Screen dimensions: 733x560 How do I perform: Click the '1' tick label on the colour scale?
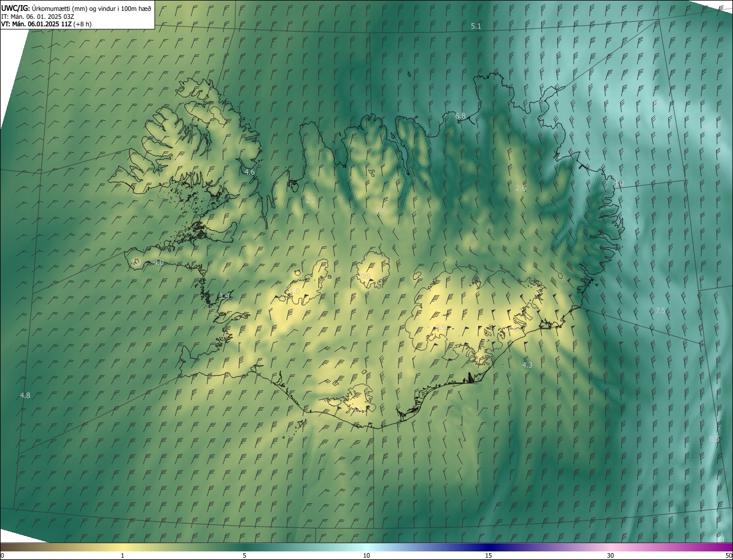pyautogui.click(x=123, y=555)
